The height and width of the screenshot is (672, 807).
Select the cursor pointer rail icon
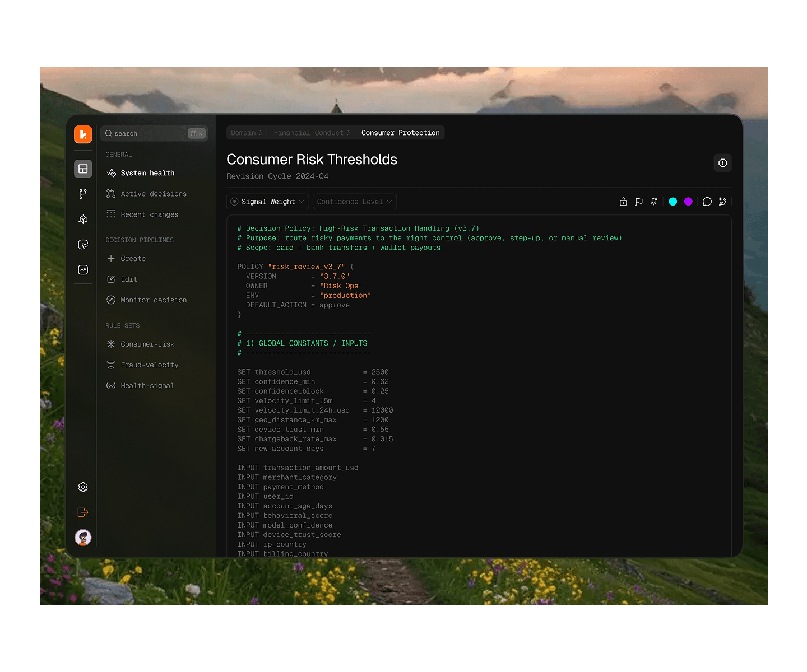click(83, 244)
